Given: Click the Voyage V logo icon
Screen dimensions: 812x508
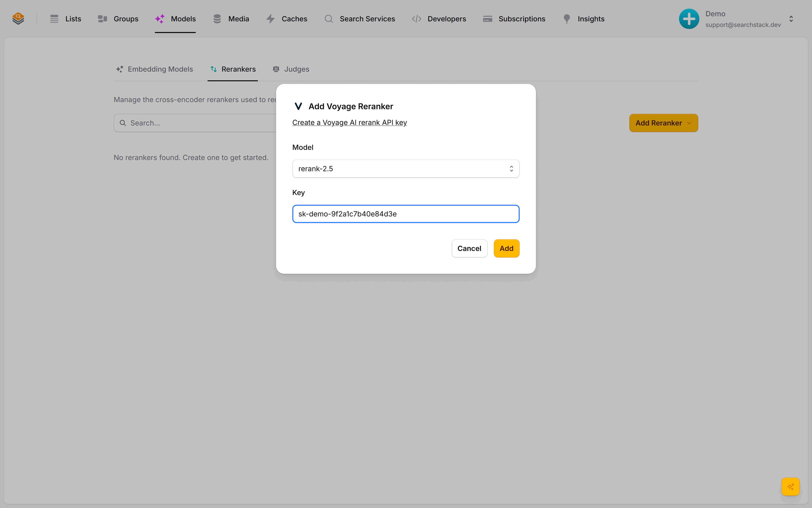Looking at the screenshot, I should pos(298,106).
